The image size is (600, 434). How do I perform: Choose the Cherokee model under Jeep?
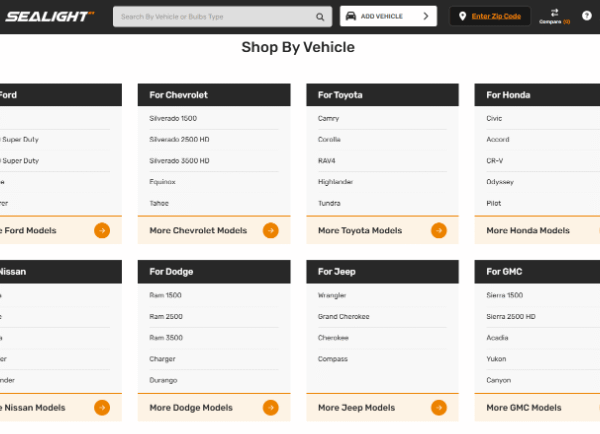pyautogui.click(x=333, y=338)
